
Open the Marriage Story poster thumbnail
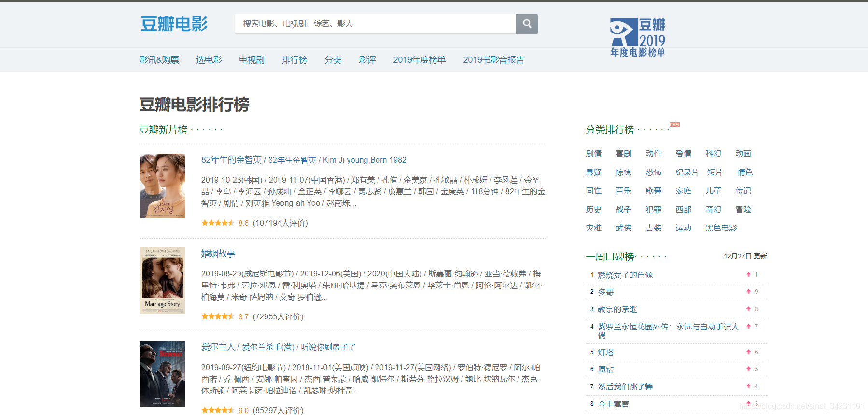point(163,281)
